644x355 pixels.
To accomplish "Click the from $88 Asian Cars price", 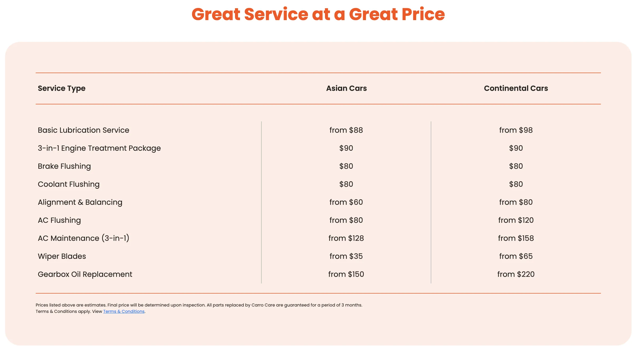I will pos(346,130).
